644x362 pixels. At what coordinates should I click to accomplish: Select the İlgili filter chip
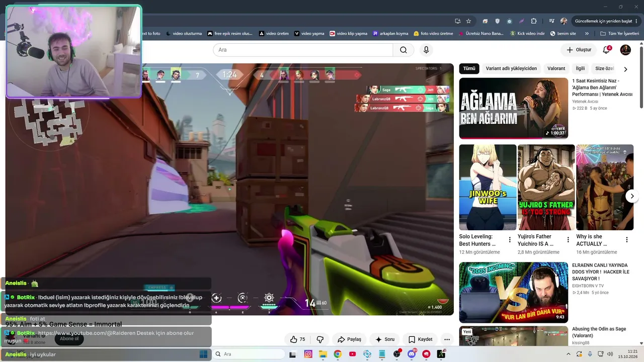click(580, 68)
